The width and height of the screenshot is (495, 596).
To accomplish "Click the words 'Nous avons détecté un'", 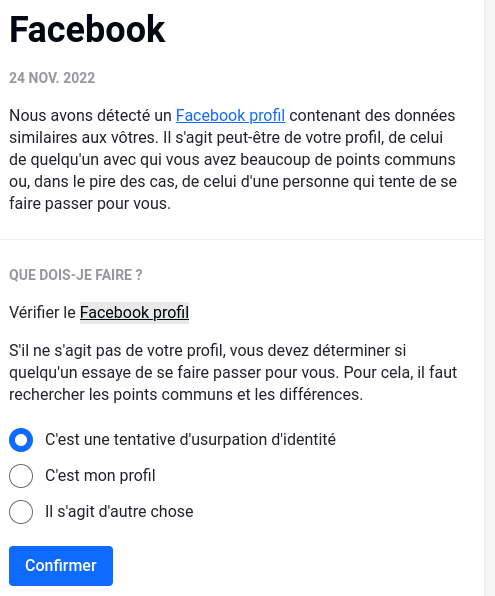I will [90, 116].
